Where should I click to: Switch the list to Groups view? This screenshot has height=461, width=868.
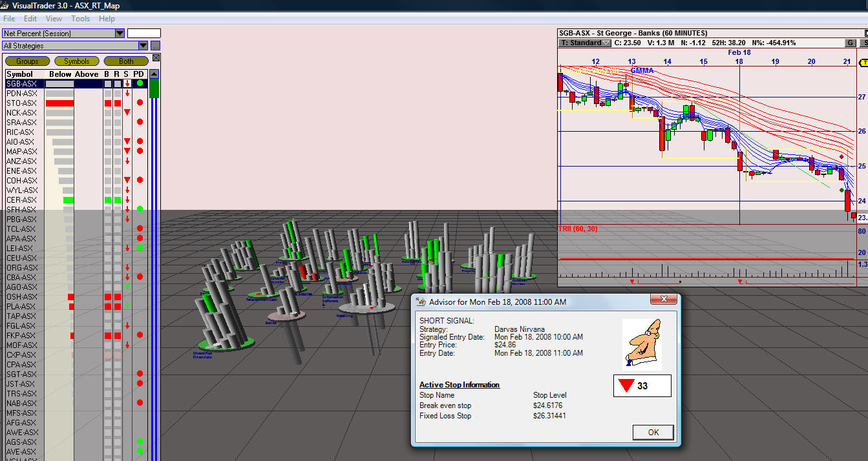pyautogui.click(x=27, y=61)
